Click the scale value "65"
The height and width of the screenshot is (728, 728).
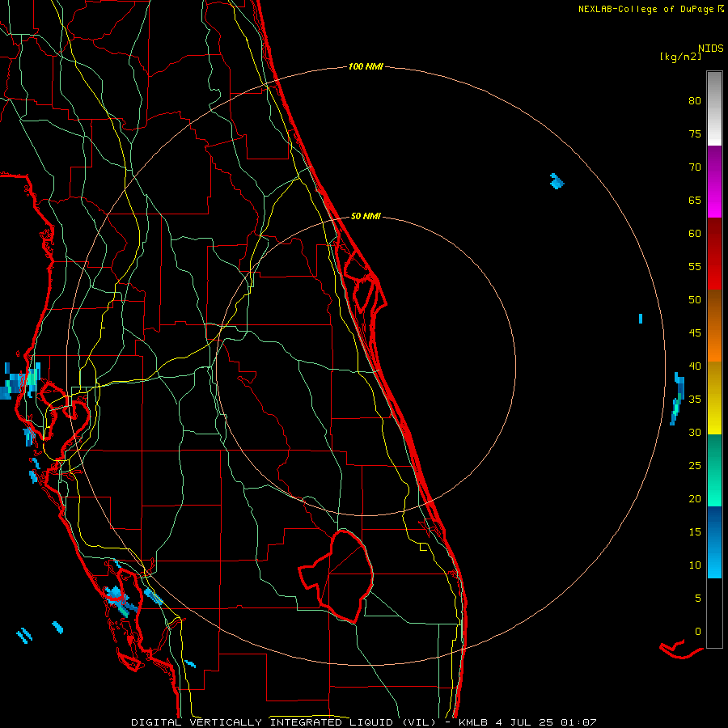coord(695,201)
